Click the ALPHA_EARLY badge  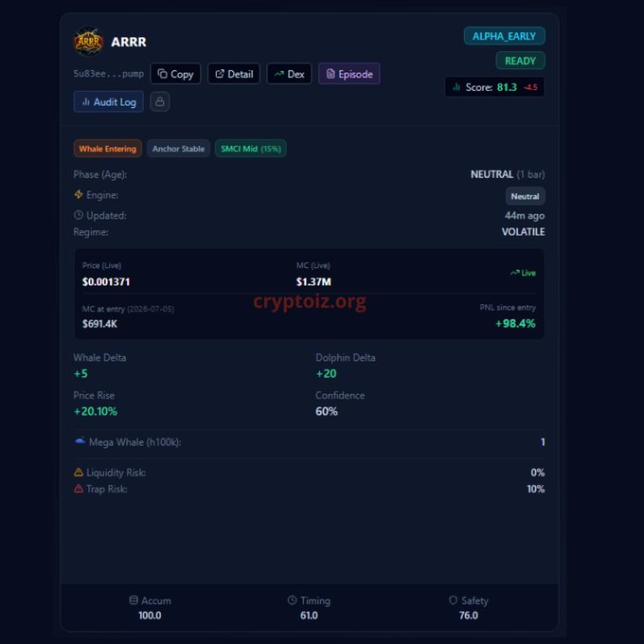tap(505, 36)
